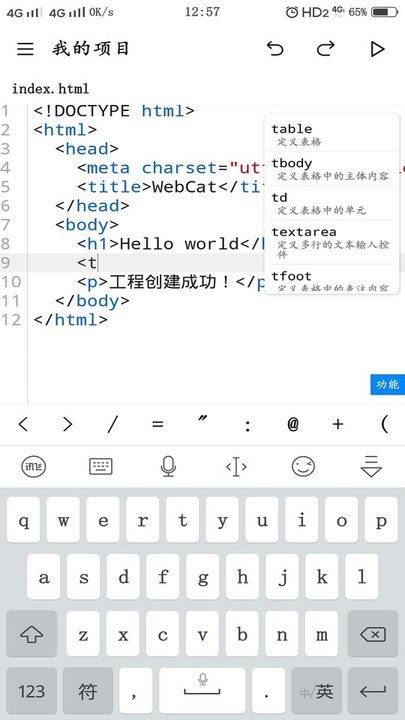Insert the colon from shortcut bar

[248, 426]
